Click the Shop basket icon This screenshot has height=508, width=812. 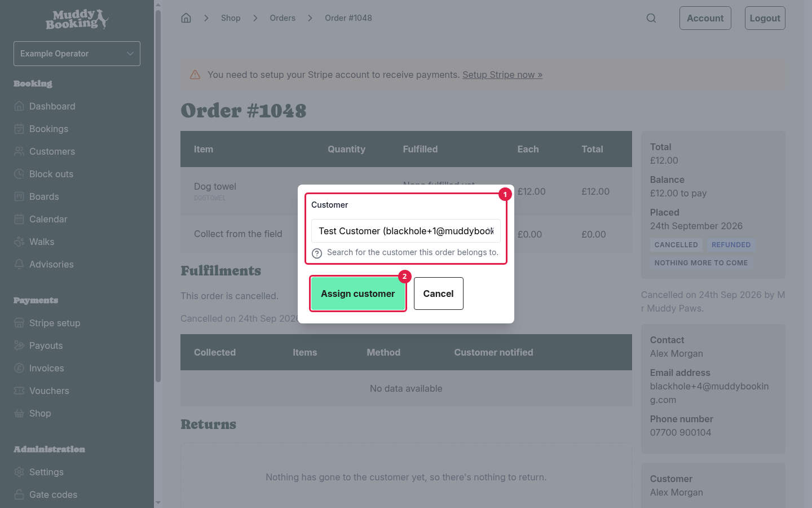(19, 413)
